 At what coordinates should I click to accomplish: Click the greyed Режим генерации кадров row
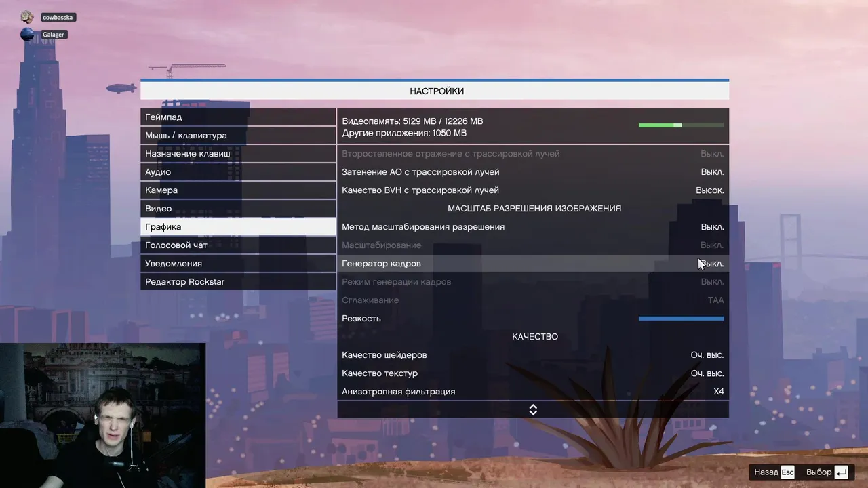click(x=533, y=282)
